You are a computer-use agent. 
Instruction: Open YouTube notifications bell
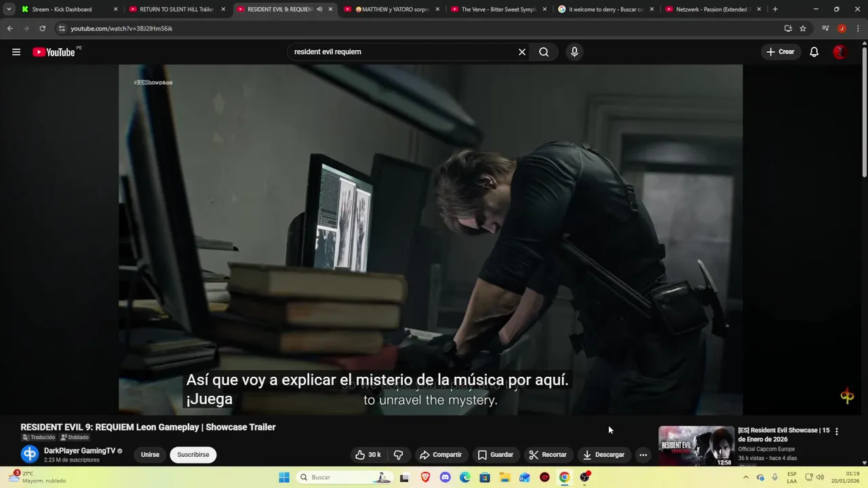(814, 52)
